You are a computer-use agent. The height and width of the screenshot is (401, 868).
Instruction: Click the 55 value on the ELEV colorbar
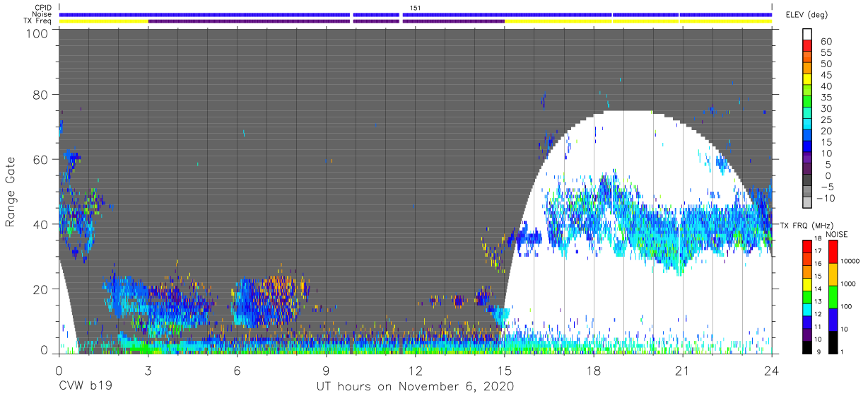826,53
